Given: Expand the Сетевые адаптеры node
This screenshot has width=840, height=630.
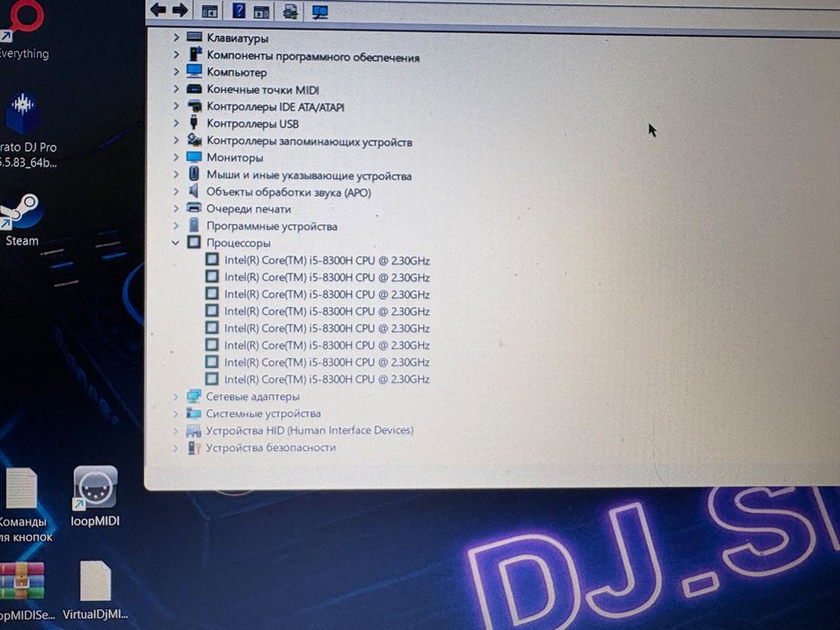Looking at the screenshot, I should coord(176,397).
